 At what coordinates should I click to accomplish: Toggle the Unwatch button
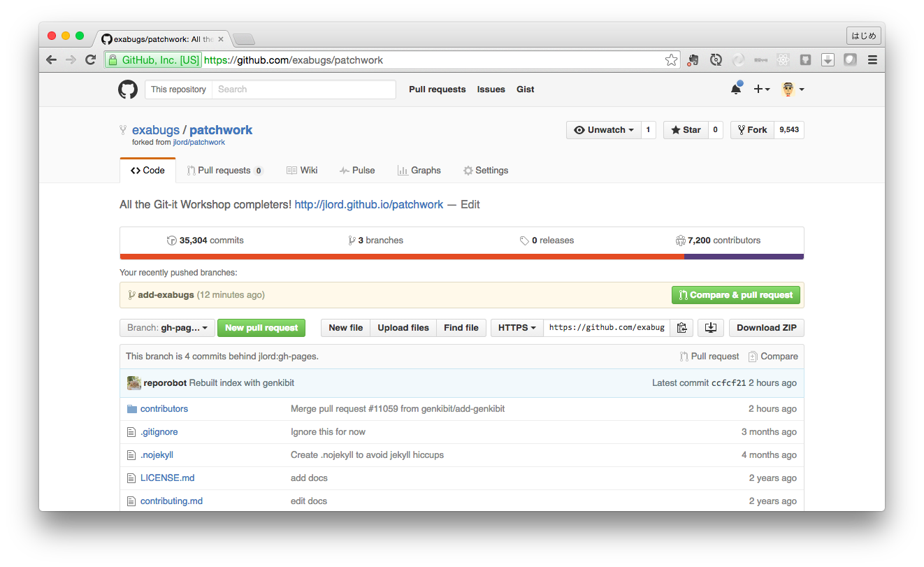coord(603,130)
